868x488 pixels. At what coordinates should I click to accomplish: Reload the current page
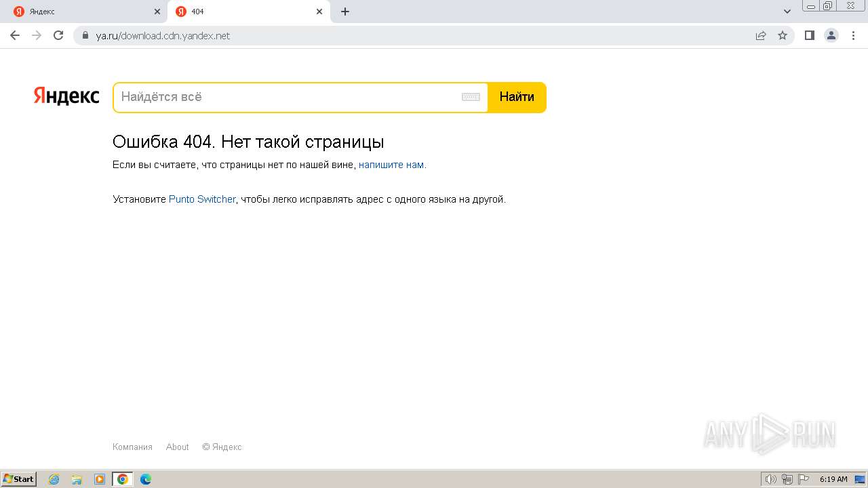click(x=58, y=35)
